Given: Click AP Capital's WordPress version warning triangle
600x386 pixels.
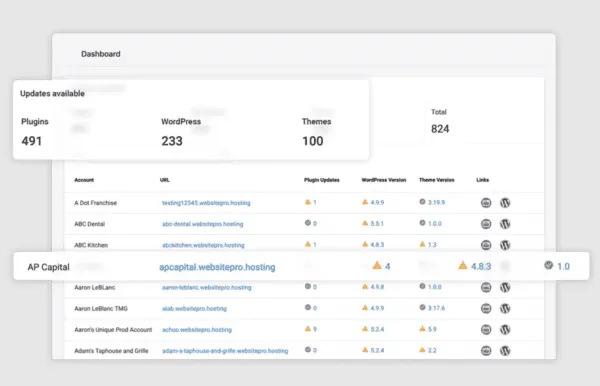Looking at the screenshot, I should pyautogui.click(x=463, y=265).
